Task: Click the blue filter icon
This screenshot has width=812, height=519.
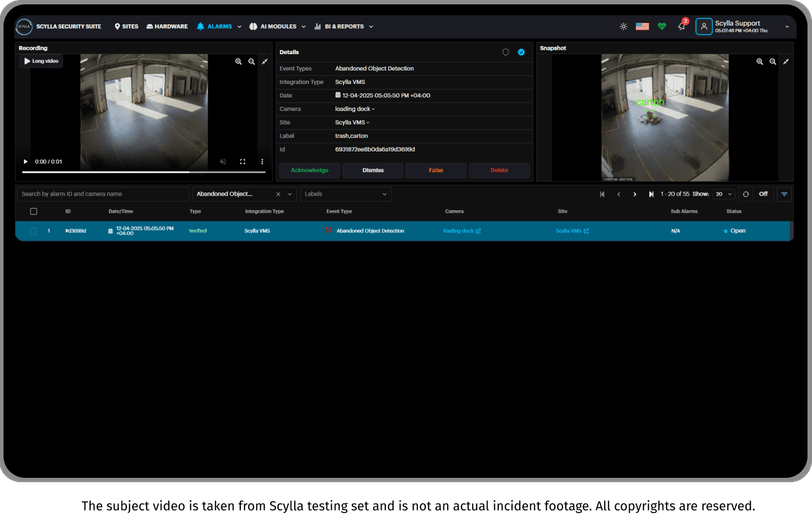Action: coord(784,194)
